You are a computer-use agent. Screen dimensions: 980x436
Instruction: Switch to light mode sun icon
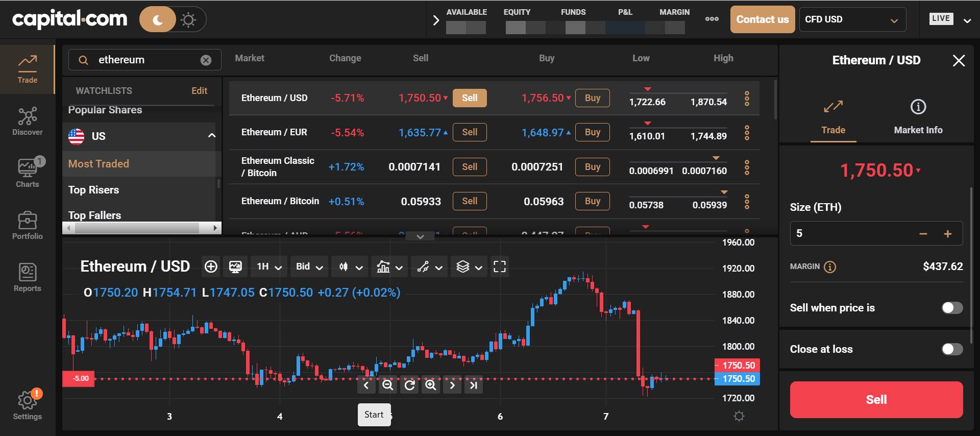tap(188, 19)
